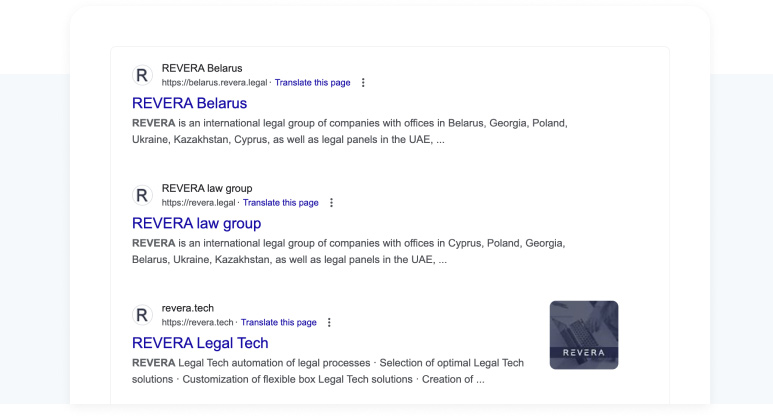Translate the revera.tech result page
The width and height of the screenshot is (773, 416).
pyautogui.click(x=278, y=323)
